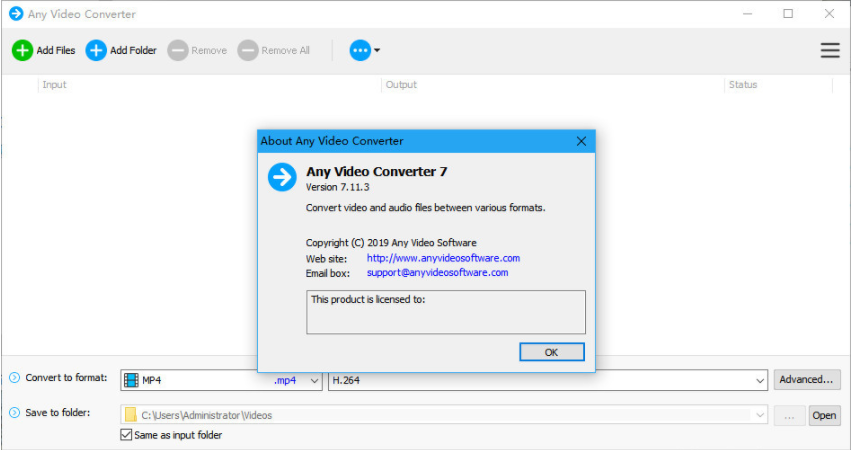Click the Add Folder label

(133, 51)
